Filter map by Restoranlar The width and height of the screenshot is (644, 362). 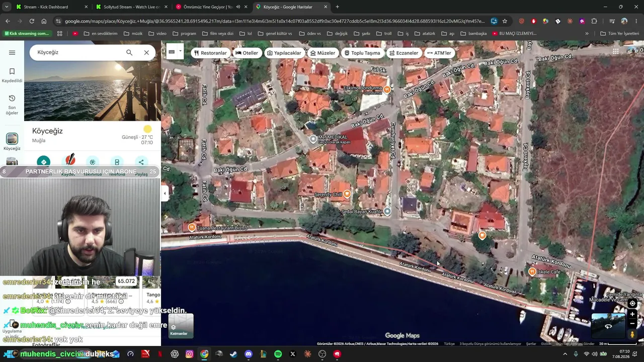click(x=210, y=53)
